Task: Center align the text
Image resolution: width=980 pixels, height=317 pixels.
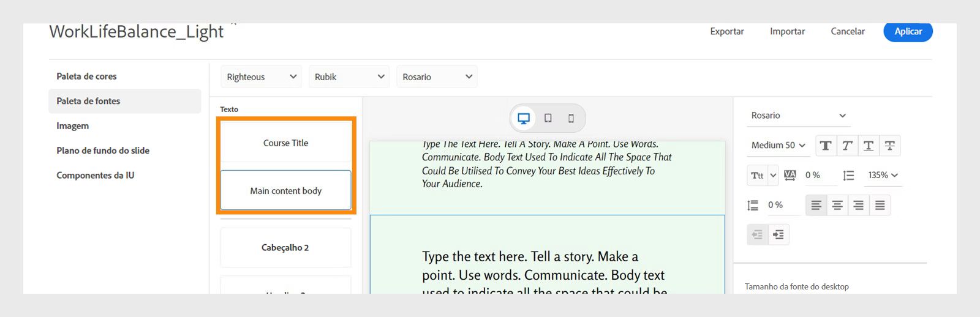Action: 837,206
